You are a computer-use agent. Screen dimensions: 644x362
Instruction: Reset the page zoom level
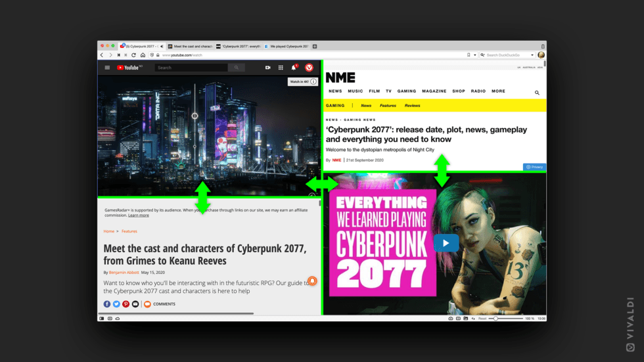pos(482,319)
